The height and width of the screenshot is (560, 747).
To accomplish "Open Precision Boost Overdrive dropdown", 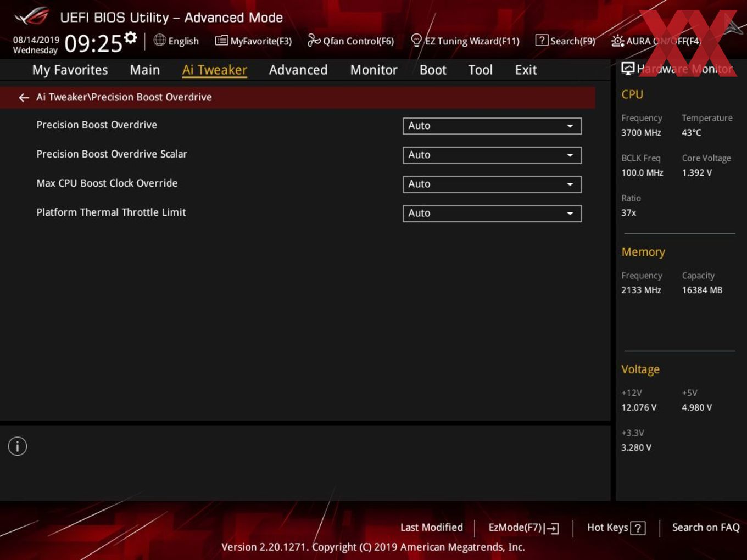I will (x=492, y=126).
